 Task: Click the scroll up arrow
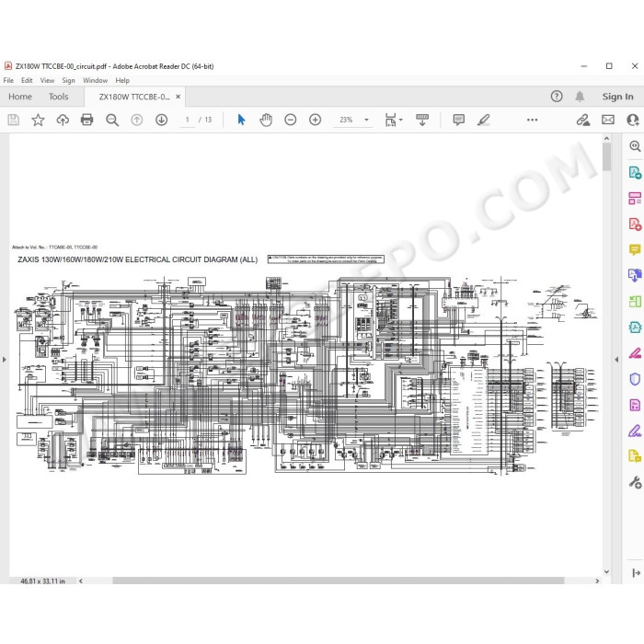click(606, 139)
